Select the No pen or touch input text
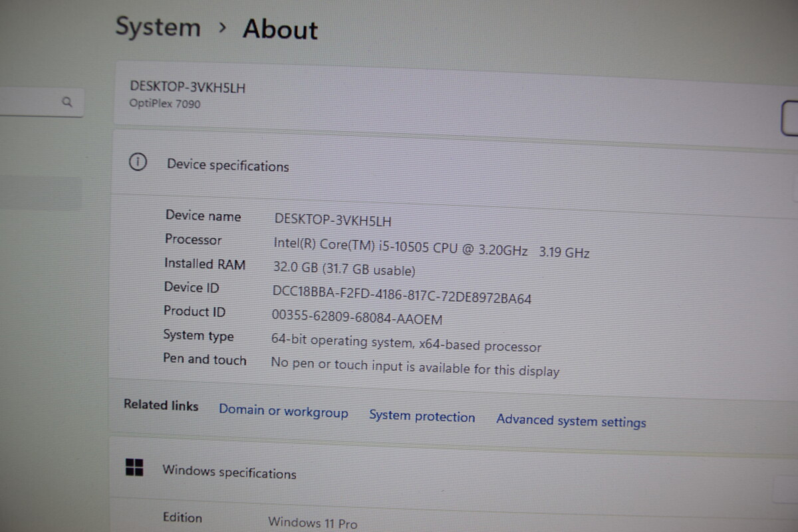The width and height of the screenshot is (798, 532). point(415,367)
